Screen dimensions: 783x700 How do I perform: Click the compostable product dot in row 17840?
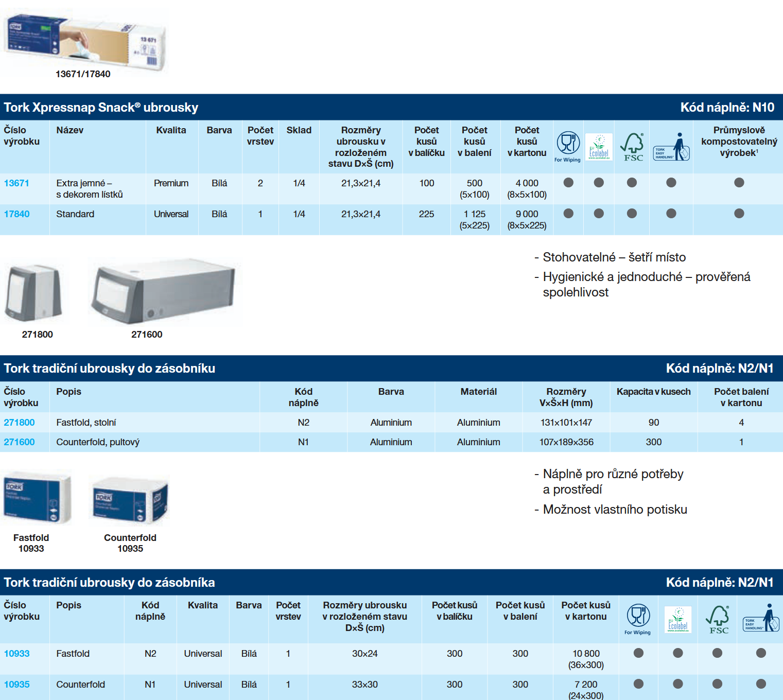(x=739, y=213)
